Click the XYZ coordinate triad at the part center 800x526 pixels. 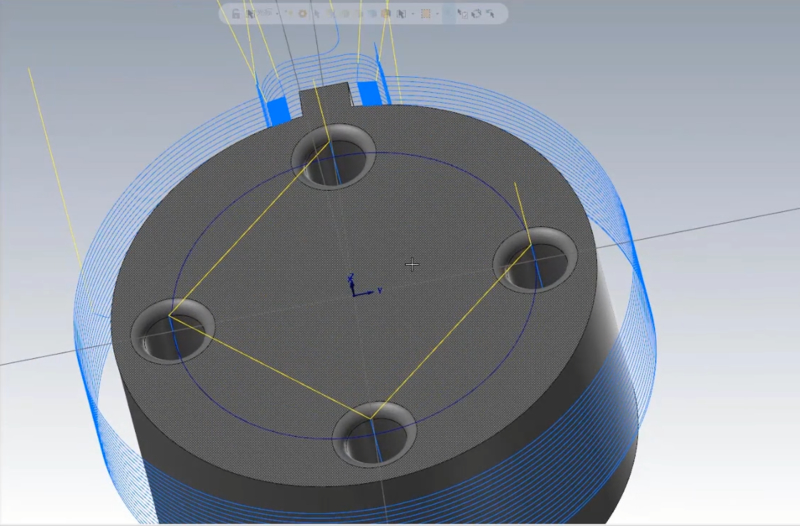coord(354,286)
